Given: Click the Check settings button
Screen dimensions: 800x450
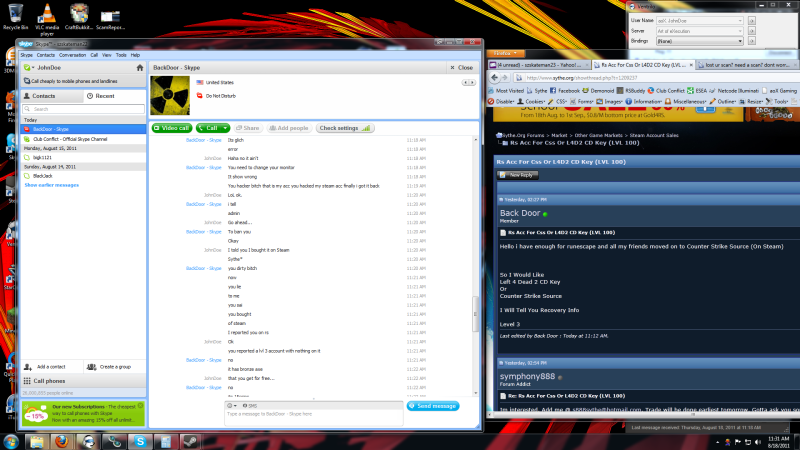Looking at the screenshot, I should 345,128.
